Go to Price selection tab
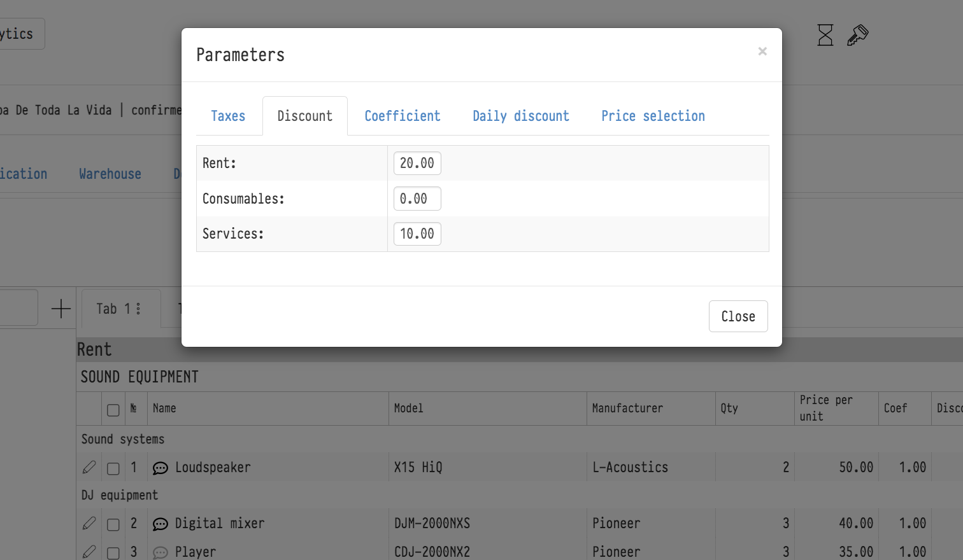 click(x=653, y=116)
